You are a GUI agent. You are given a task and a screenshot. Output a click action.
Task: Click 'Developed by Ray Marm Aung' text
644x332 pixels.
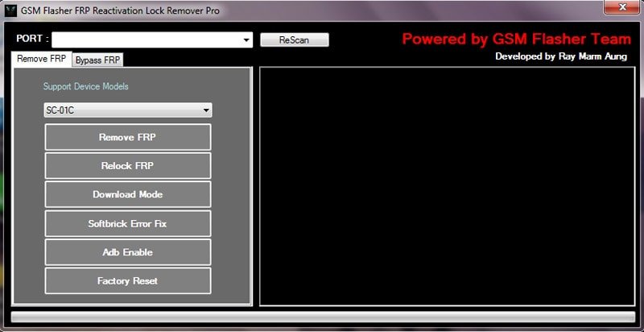point(561,56)
